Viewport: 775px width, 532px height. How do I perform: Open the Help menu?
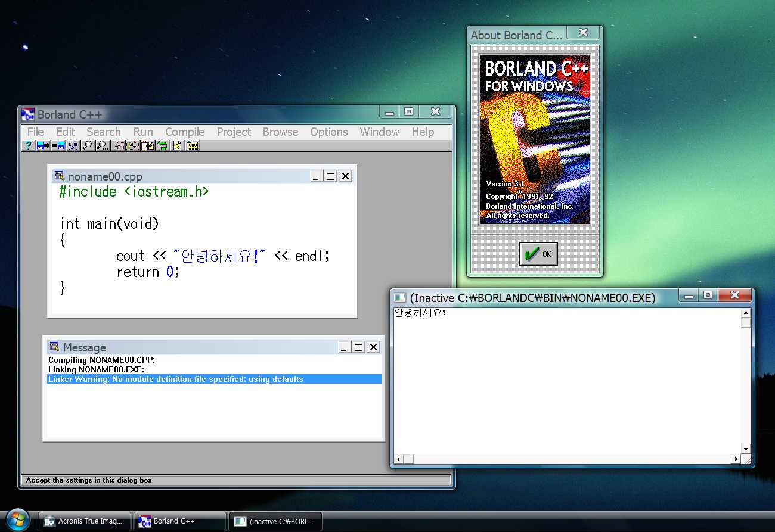pos(423,132)
